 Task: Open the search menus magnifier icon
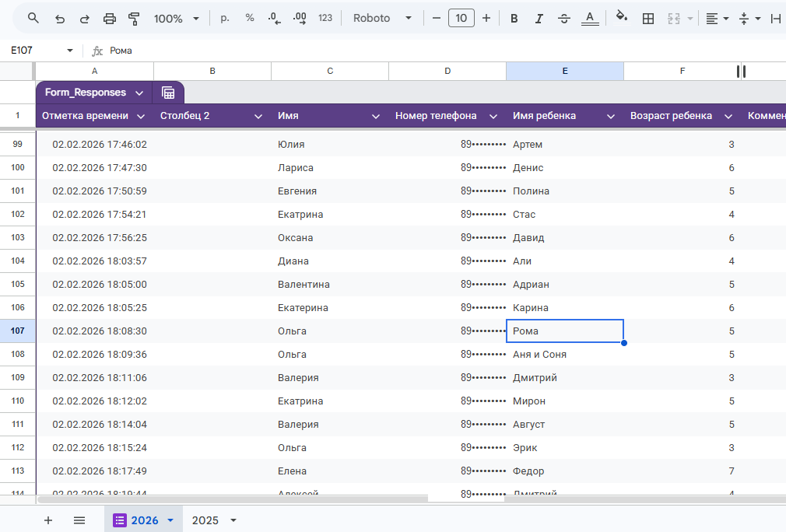coord(33,19)
